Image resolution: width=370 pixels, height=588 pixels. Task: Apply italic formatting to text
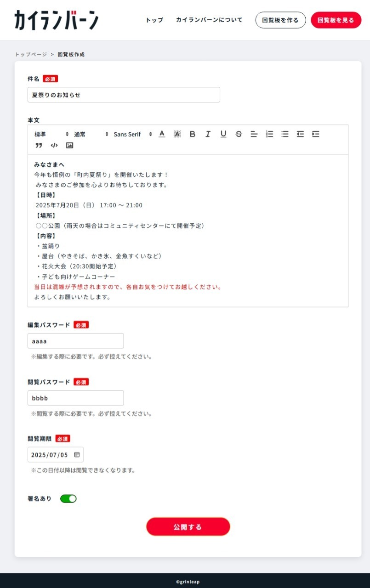click(x=208, y=134)
